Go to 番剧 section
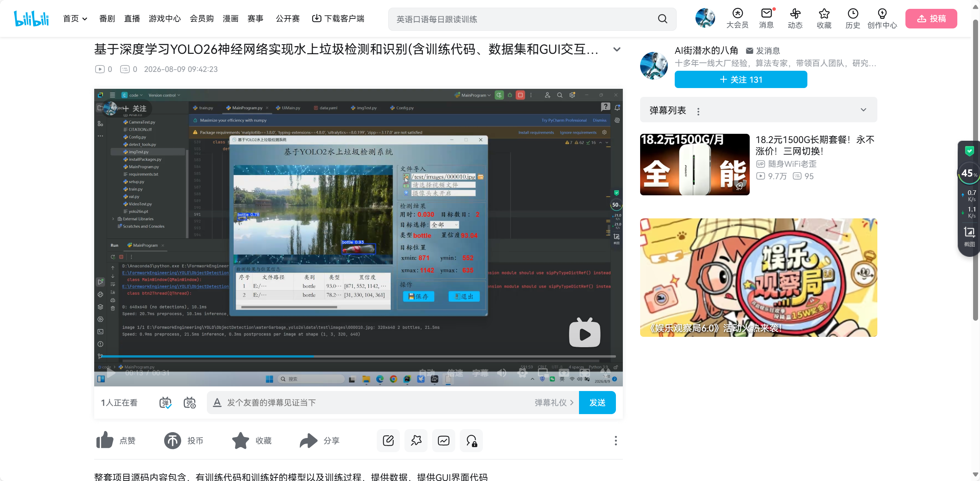This screenshot has width=980, height=481. point(107,18)
